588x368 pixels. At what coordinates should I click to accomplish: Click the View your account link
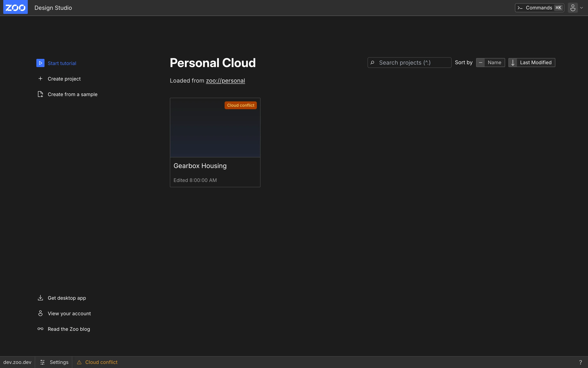(64, 313)
